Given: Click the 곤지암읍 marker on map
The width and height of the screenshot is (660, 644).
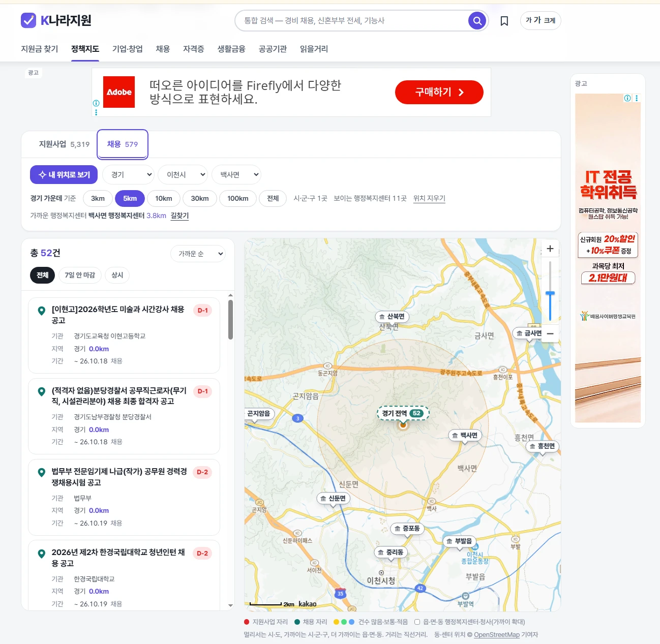Looking at the screenshot, I should click(x=259, y=414).
